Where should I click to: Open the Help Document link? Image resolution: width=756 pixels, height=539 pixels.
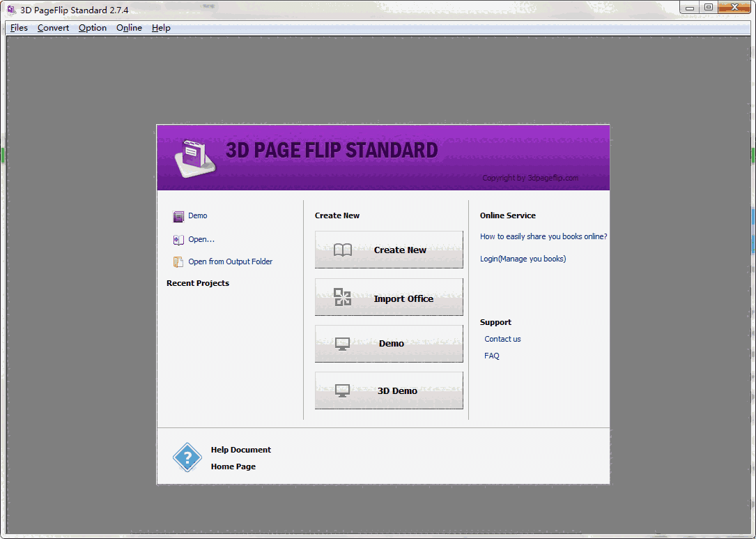pyautogui.click(x=240, y=450)
